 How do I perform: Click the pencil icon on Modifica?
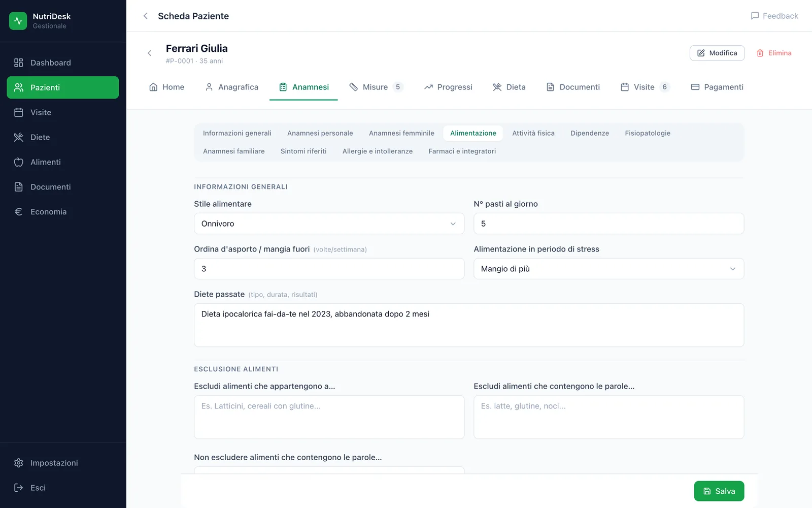point(701,53)
